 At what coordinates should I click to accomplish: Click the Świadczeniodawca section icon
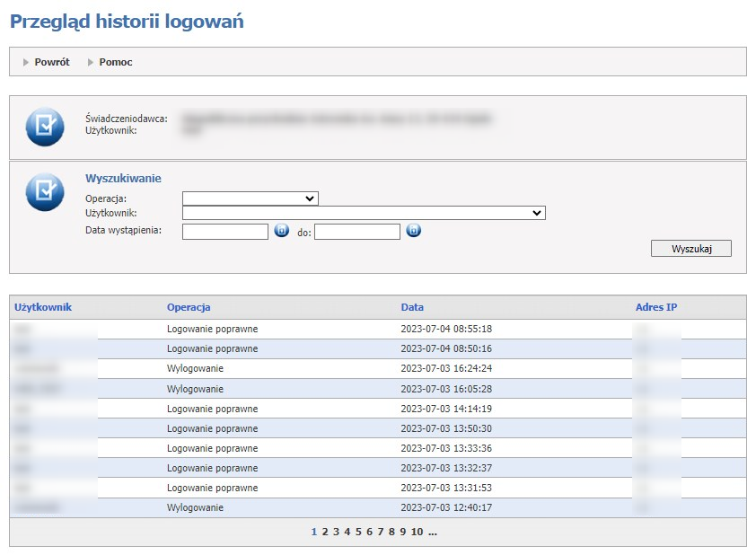pos(45,127)
